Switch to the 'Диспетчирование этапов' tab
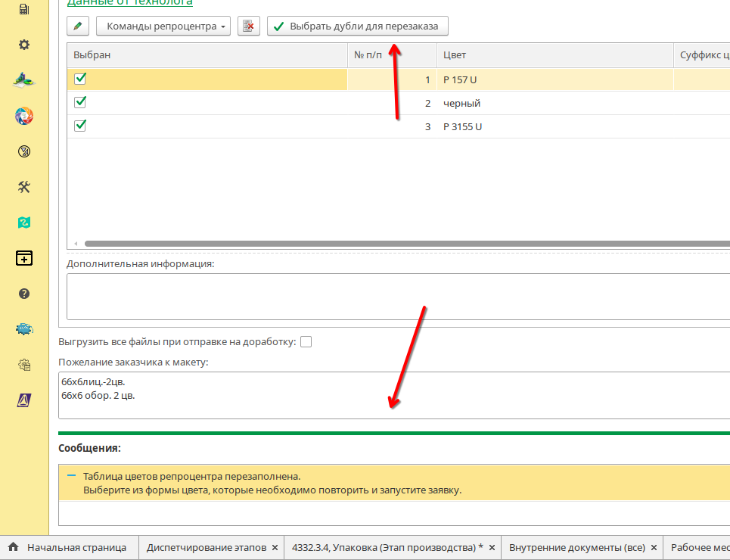This screenshot has width=730, height=560. pos(206,547)
